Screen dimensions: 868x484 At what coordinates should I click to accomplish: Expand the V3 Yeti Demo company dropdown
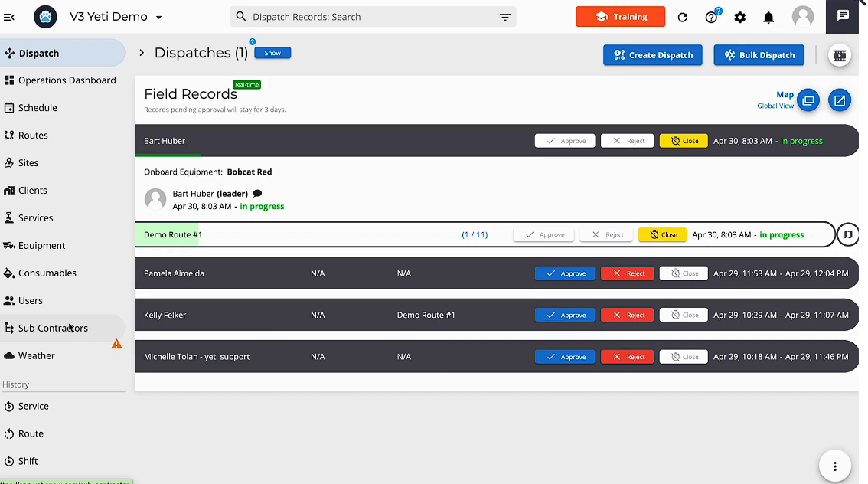click(x=158, y=17)
